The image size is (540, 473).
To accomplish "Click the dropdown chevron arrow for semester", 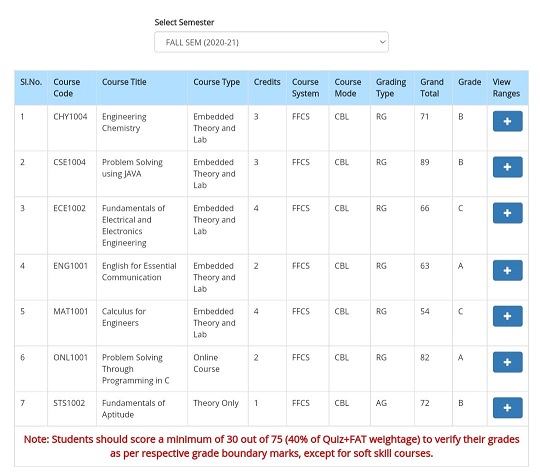I will tap(382, 42).
